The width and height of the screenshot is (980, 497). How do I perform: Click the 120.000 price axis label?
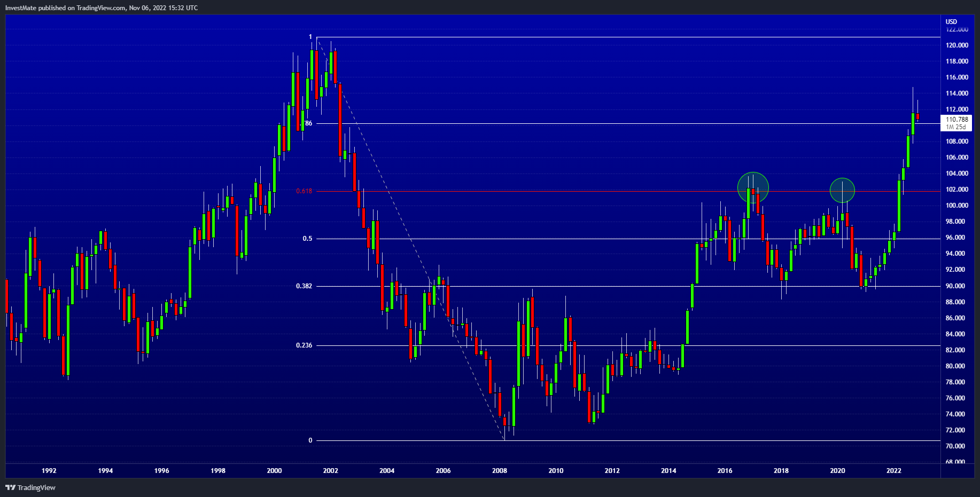pos(956,45)
